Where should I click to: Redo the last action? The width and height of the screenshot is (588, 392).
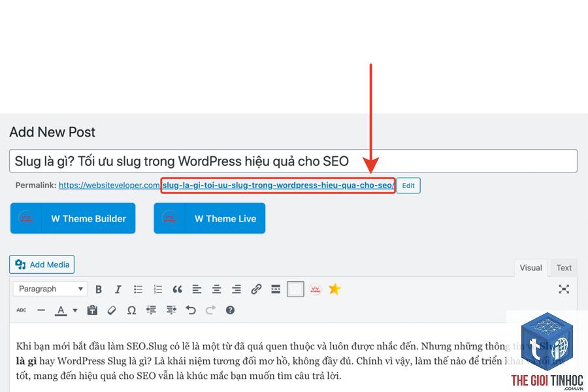coord(210,310)
